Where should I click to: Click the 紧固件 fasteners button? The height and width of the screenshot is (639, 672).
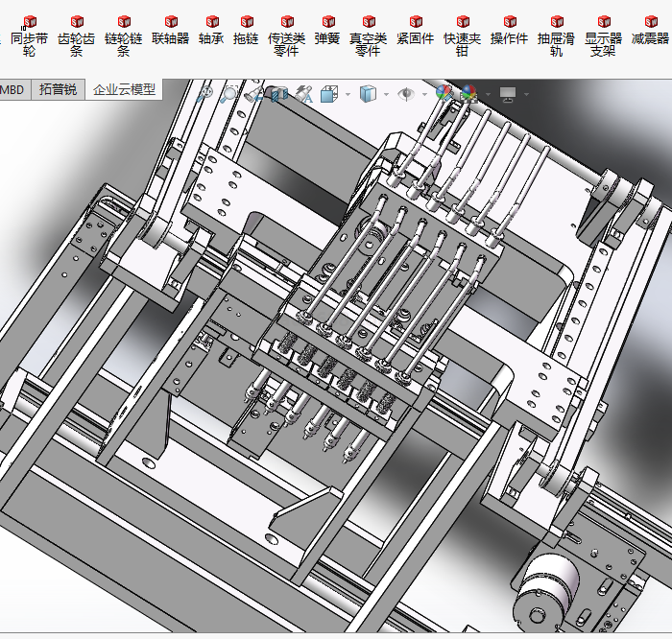[x=415, y=31]
